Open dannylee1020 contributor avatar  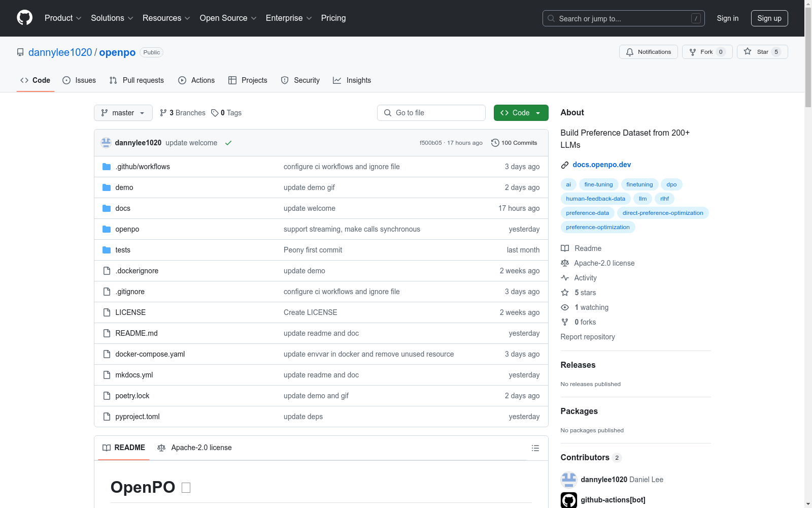coord(569,480)
